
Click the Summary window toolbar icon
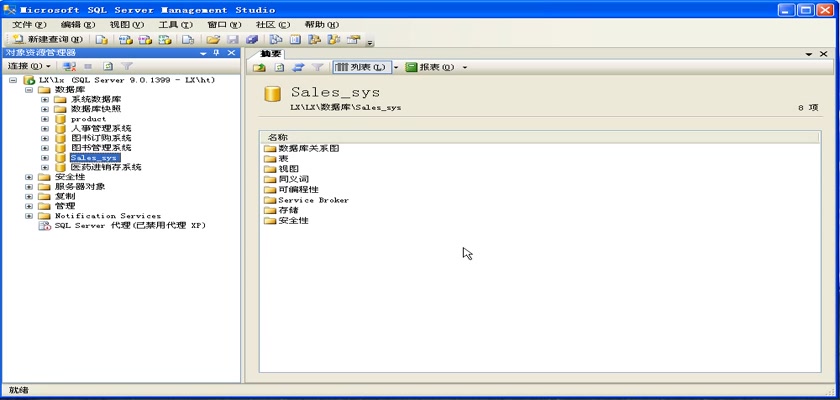click(295, 40)
